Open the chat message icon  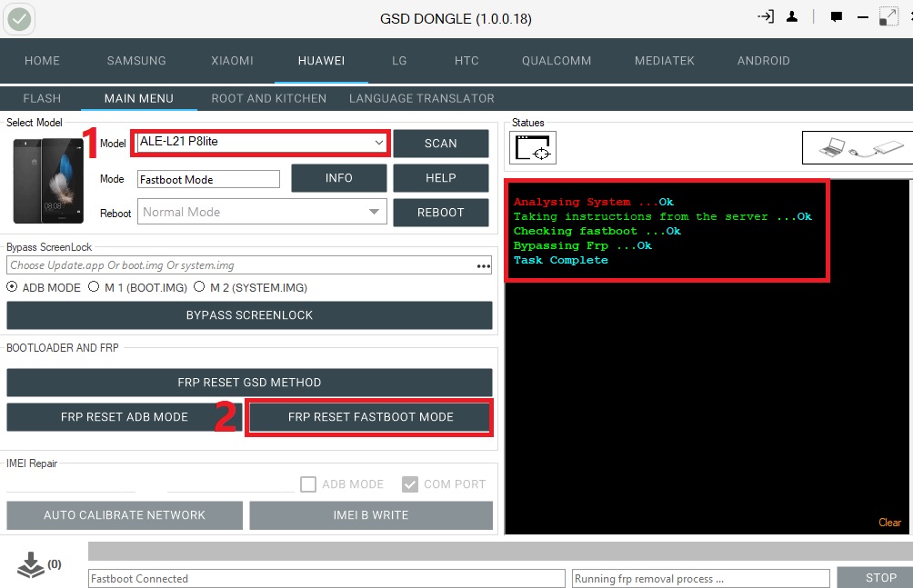click(837, 17)
